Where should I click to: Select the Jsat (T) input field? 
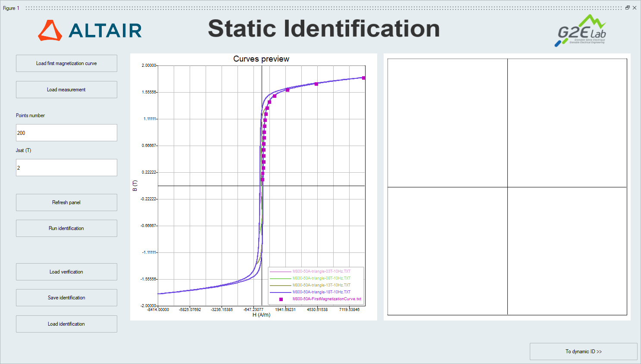tap(66, 168)
